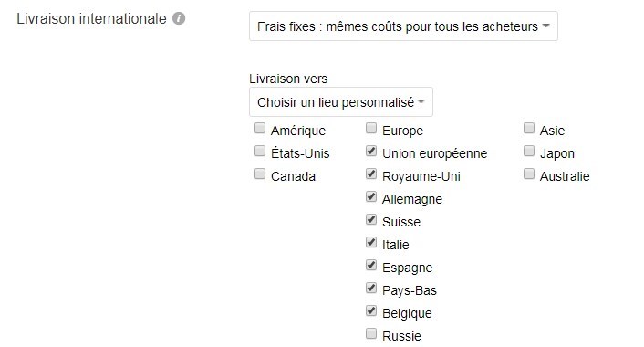
Task: Uncheck the Allemagne checkbox
Action: tap(371, 196)
